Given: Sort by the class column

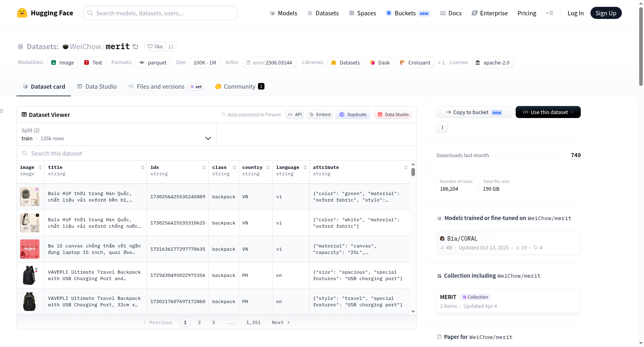Looking at the screenshot, I should tap(234, 167).
